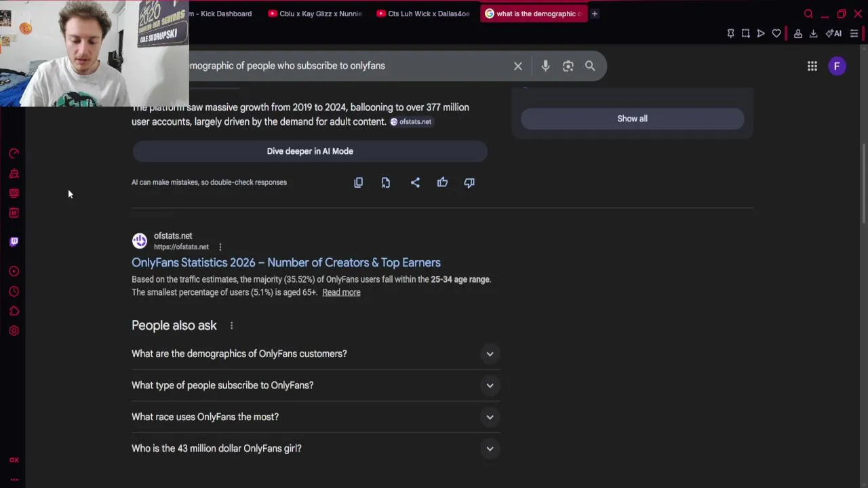Start voice search with microphone icon

click(545, 66)
